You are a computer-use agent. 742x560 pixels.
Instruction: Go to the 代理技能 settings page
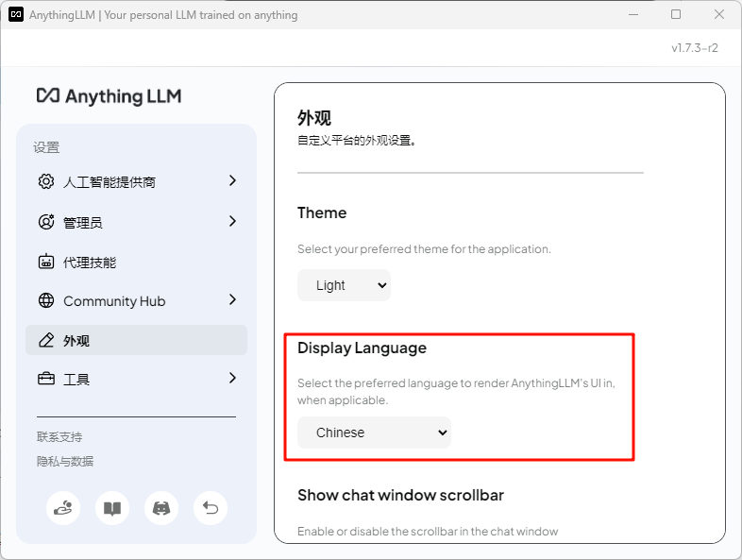[x=136, y=262]
